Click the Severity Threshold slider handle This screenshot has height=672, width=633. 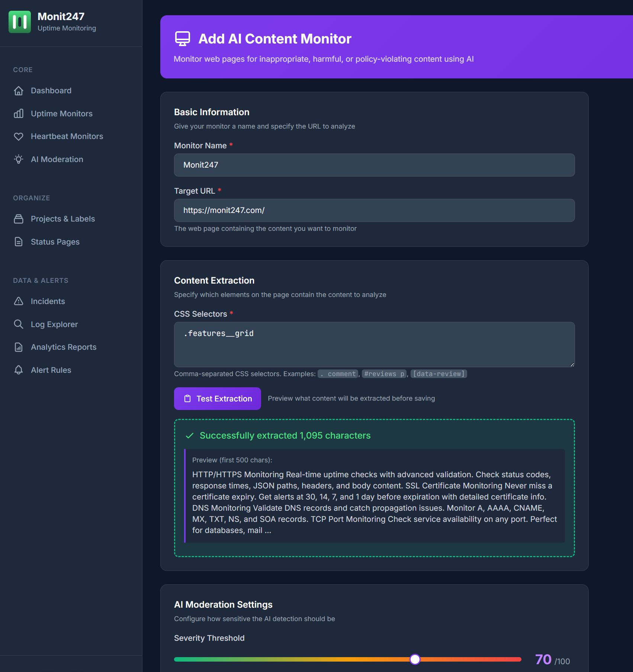click(415, 659)
